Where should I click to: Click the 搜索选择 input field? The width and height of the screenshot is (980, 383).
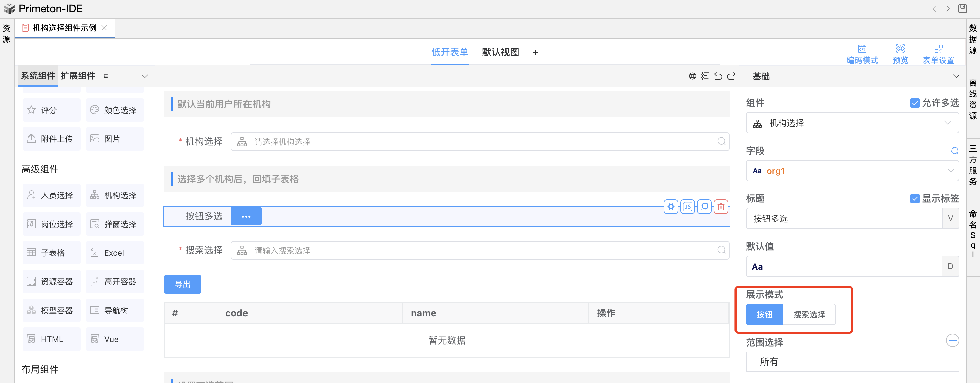[479, 250]
